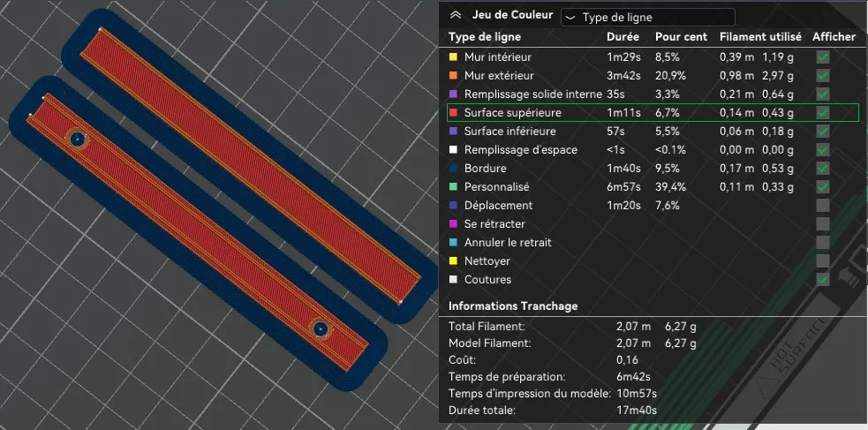Click the Durée column header
Viewport: 868px width, 430px height.
tap(623, 37)
